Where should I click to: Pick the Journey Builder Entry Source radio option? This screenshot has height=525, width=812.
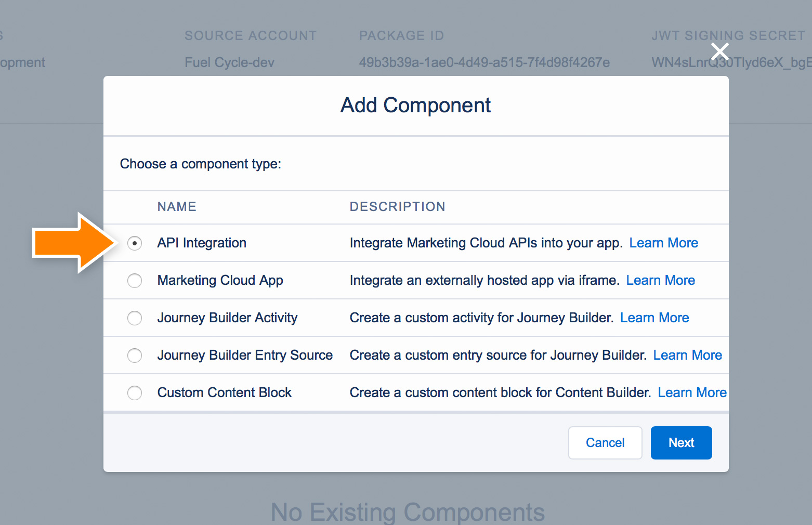pyautogui.click(x=135, y=356)
